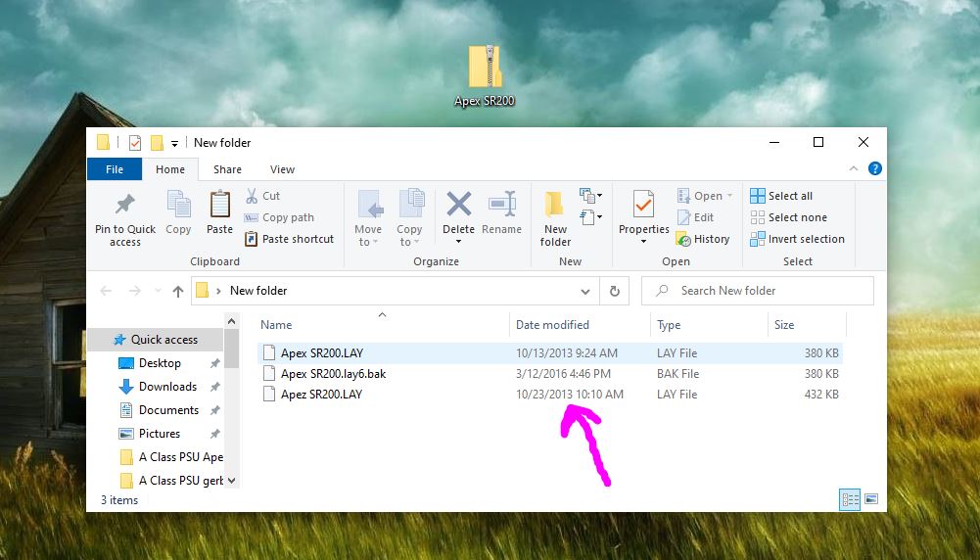Select the file Apez SR200.LAY
The image size is (980, 560).
321,395
